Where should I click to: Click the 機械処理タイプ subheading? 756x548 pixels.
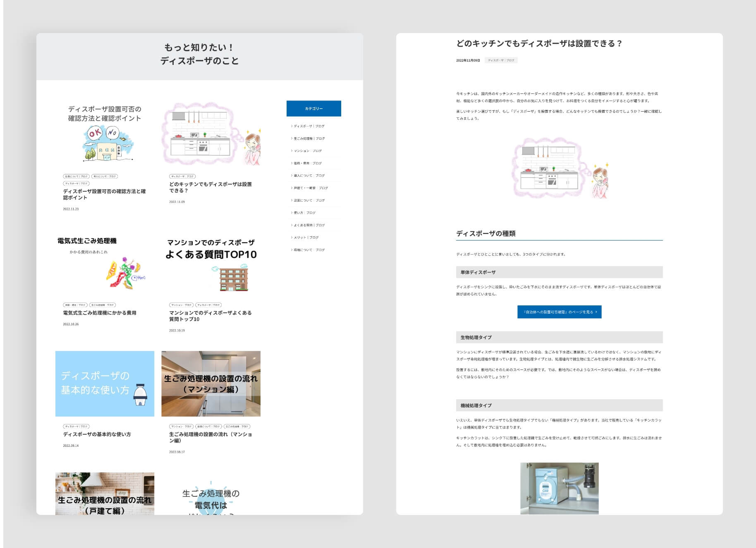[560, 406]
